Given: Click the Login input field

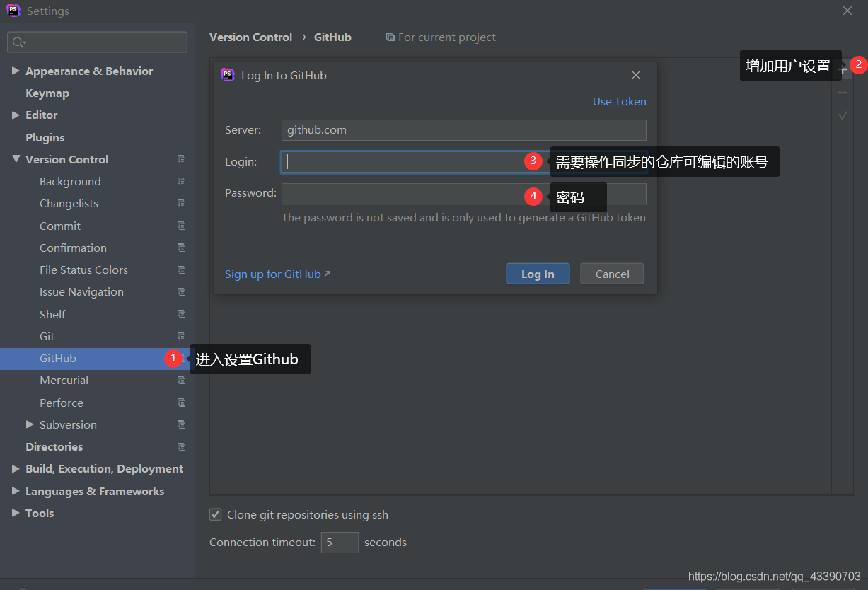Looking at the screenshot, I should click(x=464, y=162).
